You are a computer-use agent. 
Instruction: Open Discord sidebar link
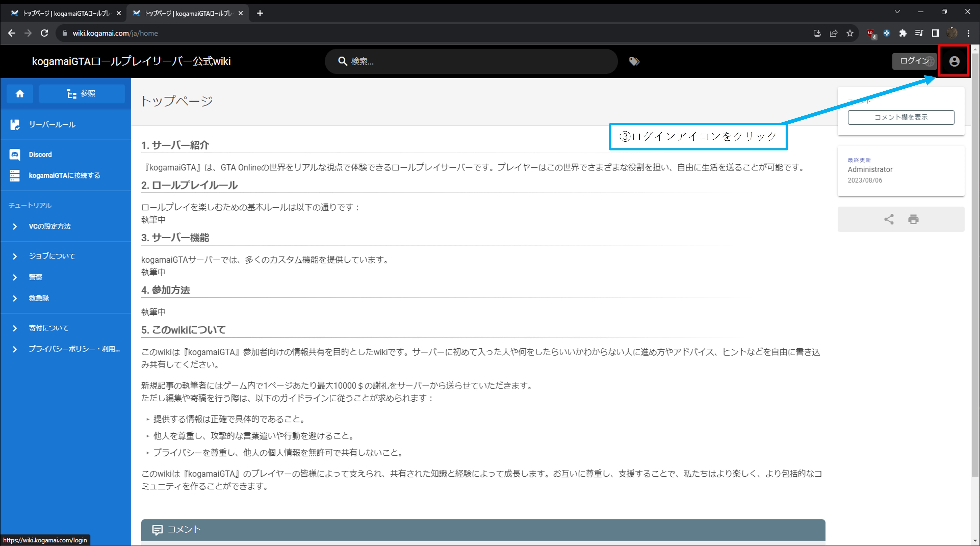coord(40,155)
